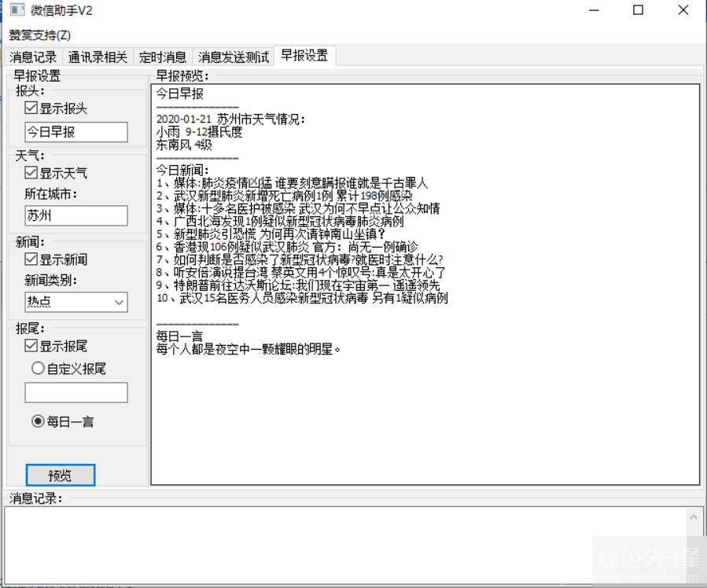The height and width of the screenshot is (588, 707).
Task: Select the 自定义报尾 radio button
Action: coord(38,368)
